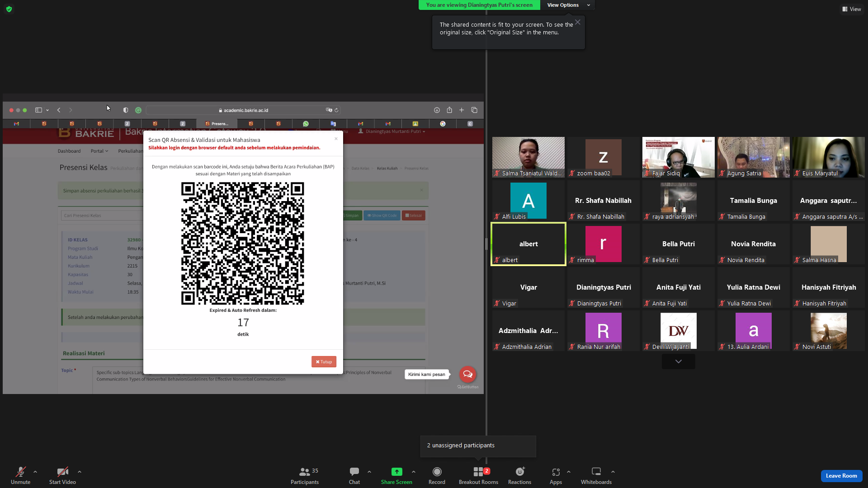The height and width of the screenshot is (488, 868).
Task: Click 2 unassigned participants notice
Action: coord(478,446)
